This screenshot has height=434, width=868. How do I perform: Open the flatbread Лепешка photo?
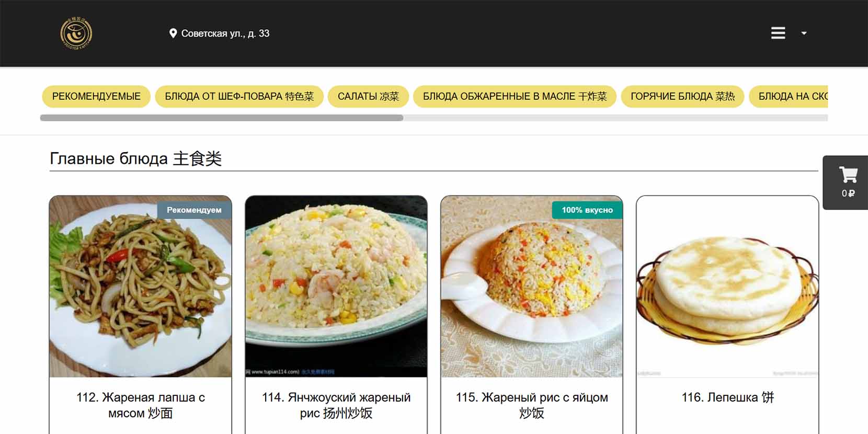[x=727, y=287]
